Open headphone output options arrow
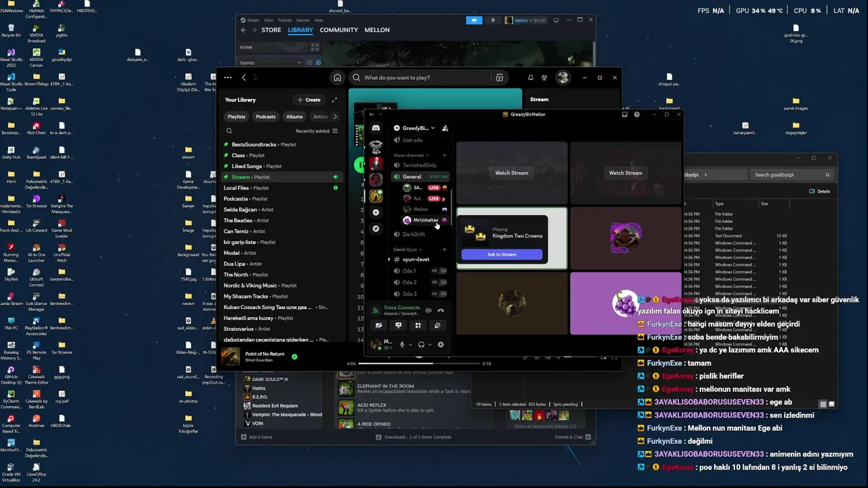Image resolution: width=868 pixels, height=488 pixels. [429, 344]
